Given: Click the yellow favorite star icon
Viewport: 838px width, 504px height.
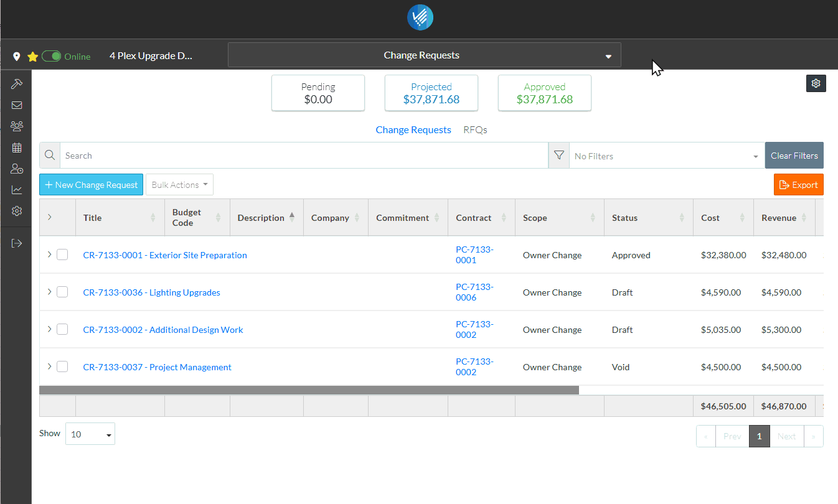Looking at the screenshot, I should [x=33, y=57].
